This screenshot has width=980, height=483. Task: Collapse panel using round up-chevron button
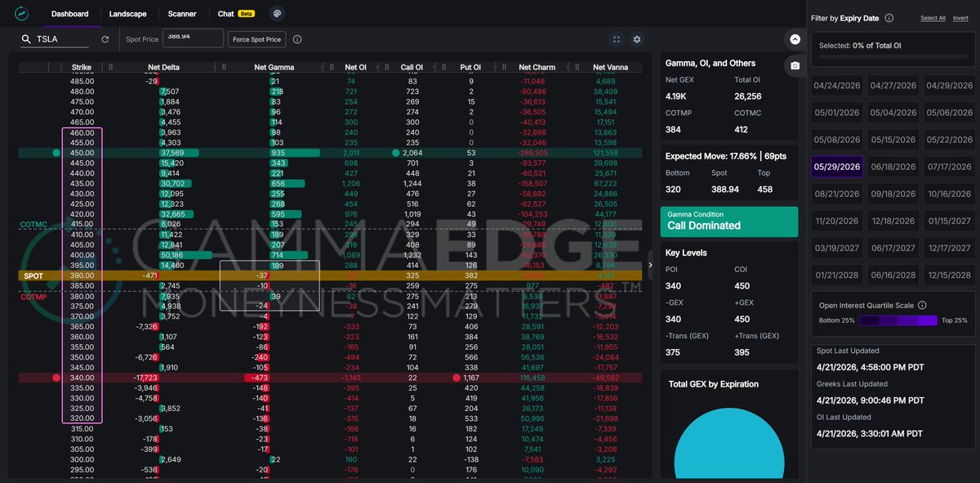tap(795, 39)
